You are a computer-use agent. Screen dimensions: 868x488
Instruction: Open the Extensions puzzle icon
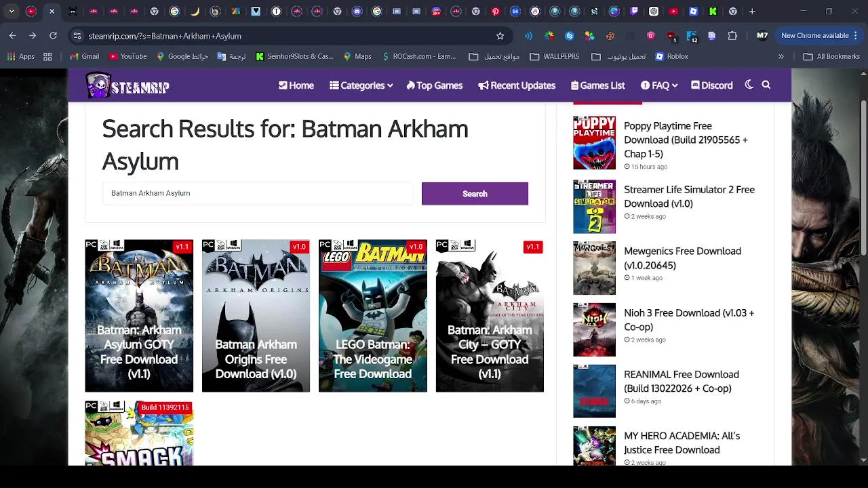click(732, 36)
